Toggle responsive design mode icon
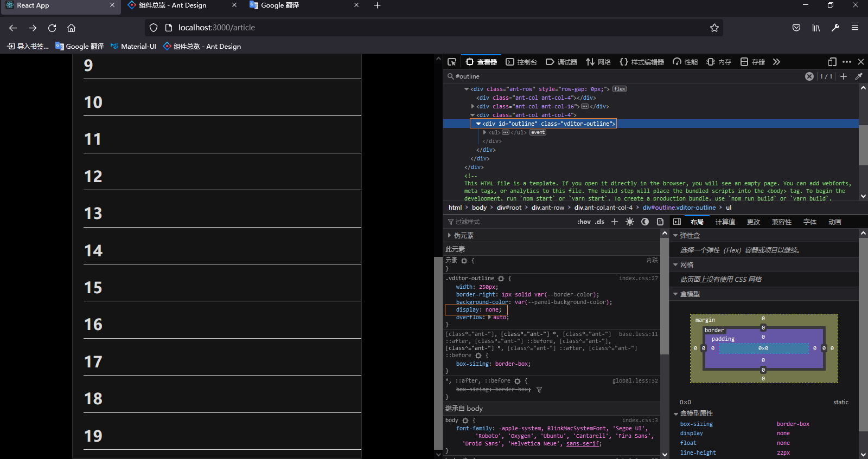 point(832,62)
